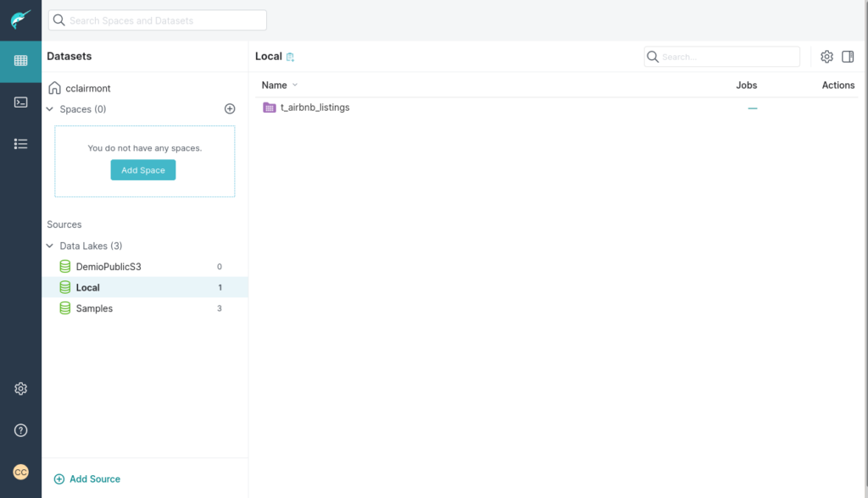Select the Samples data lake
Image resolution: width=868 pixels, height=498 pixels.
94,308
